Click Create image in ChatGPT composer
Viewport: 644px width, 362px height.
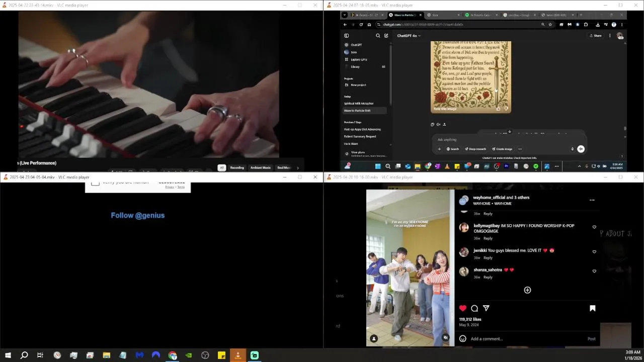(502, 149)
